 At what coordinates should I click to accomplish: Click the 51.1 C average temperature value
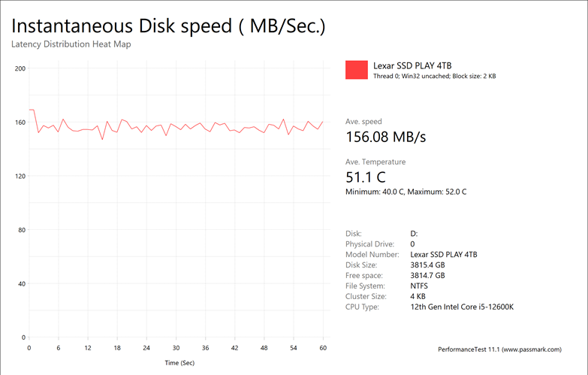pyautogui.click(x=366, y=177)
